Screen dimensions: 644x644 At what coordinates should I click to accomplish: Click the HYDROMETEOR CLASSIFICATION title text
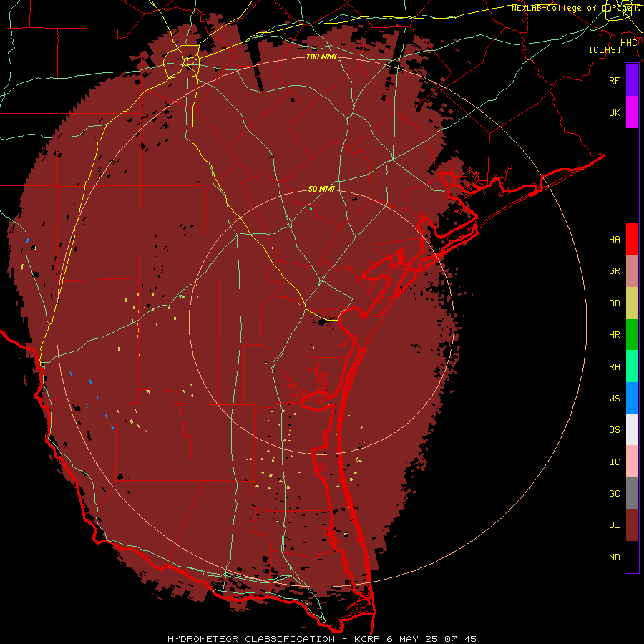pyautogui.click(x=251, y=639)
